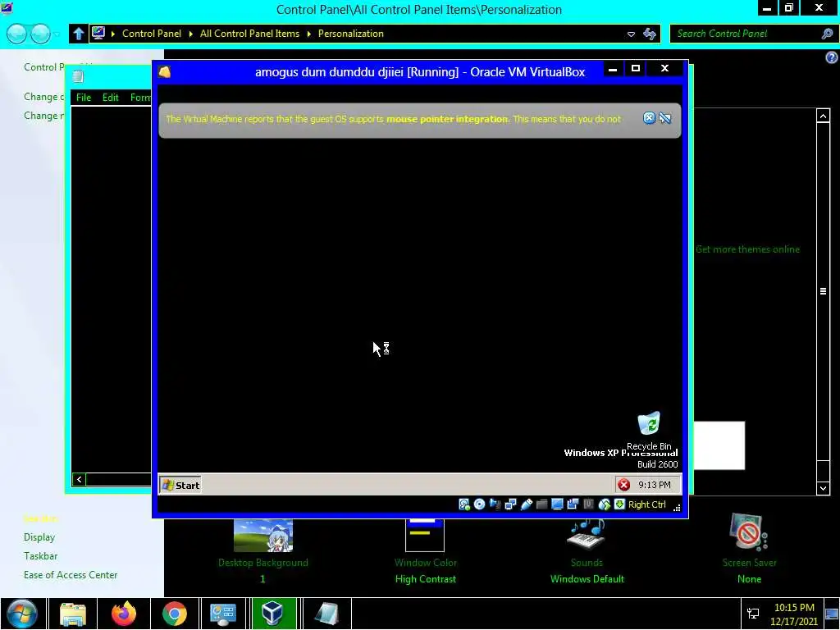Open the Windows Start button on host taskbar
Screen dimensions: 840x630
(22, 614)
